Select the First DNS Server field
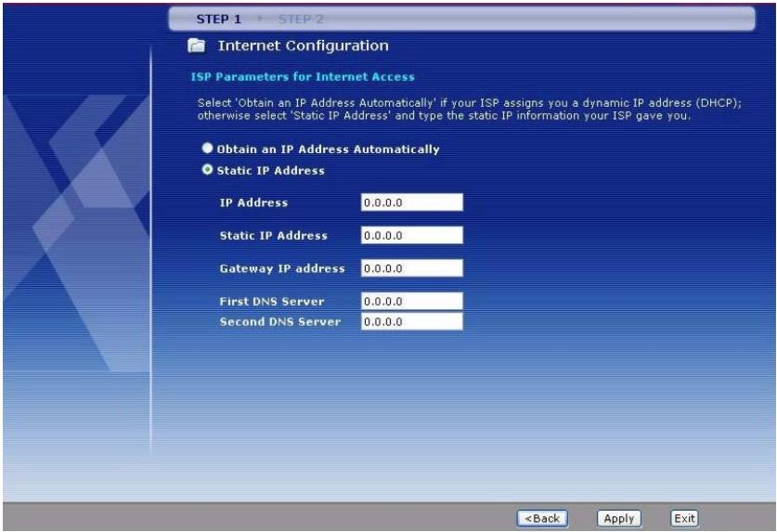The height and width of the screenshot is (532, 777). point(410,302)
